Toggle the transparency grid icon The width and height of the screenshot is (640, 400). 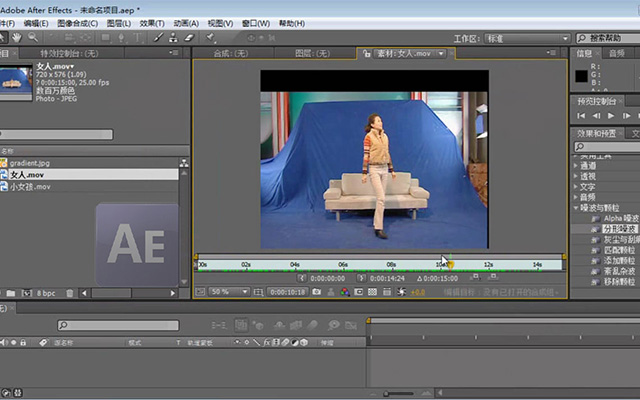(372, 292)
